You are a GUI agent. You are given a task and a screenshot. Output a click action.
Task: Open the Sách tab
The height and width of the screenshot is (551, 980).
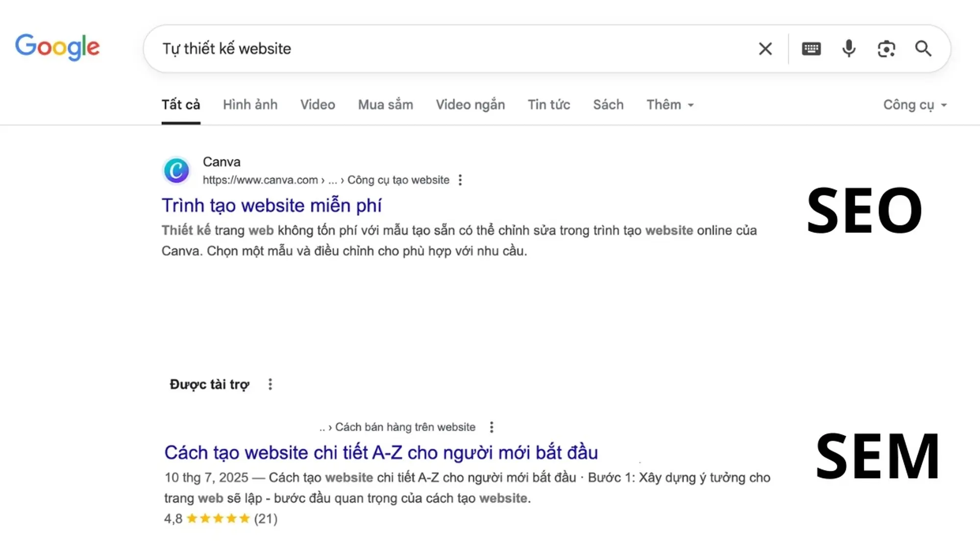(x=608, y=105)
